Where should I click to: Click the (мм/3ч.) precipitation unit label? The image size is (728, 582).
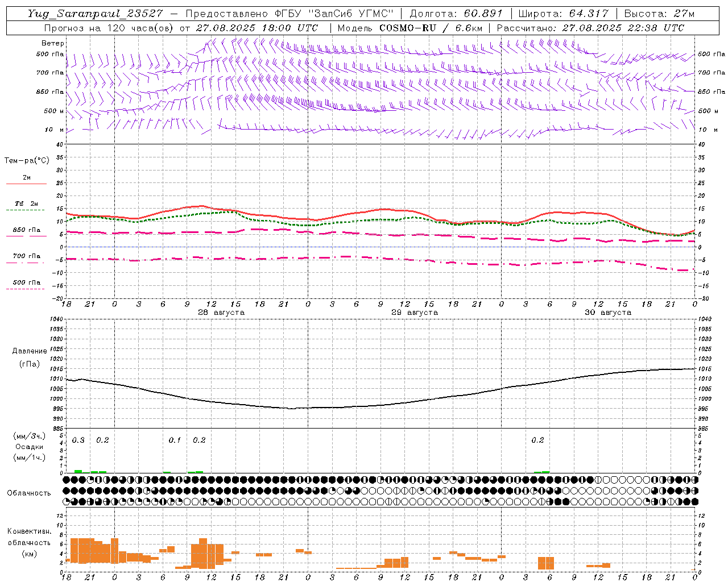(x=29, y=436)
